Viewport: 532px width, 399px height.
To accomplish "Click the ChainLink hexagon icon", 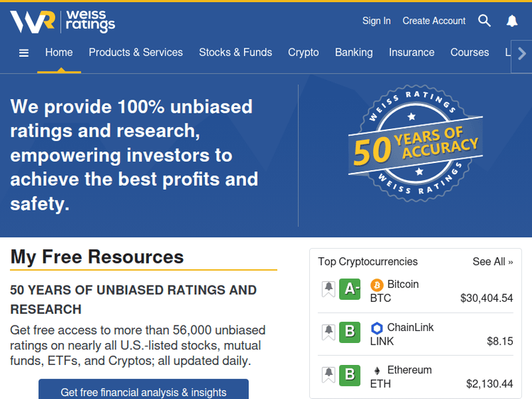I will pos(377,328).
